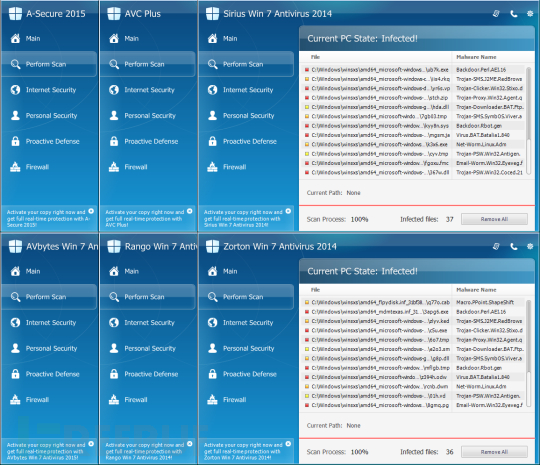
Task: Click Remove All button in Sirius Win 7 Antivirus
Action: pyautogui.click(x=494, y=219)
